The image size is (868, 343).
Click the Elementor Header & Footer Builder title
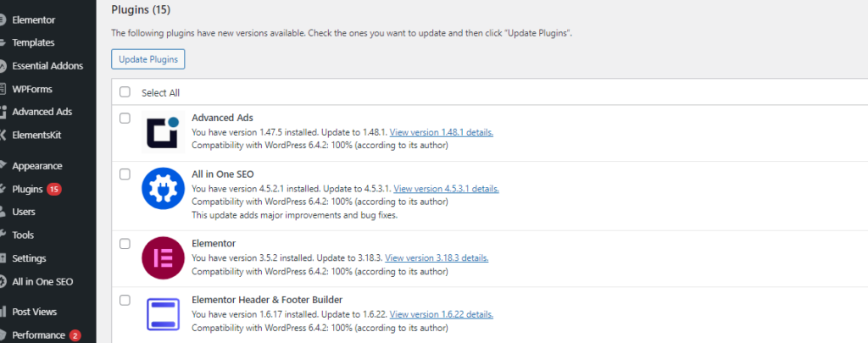coord(267,300)
